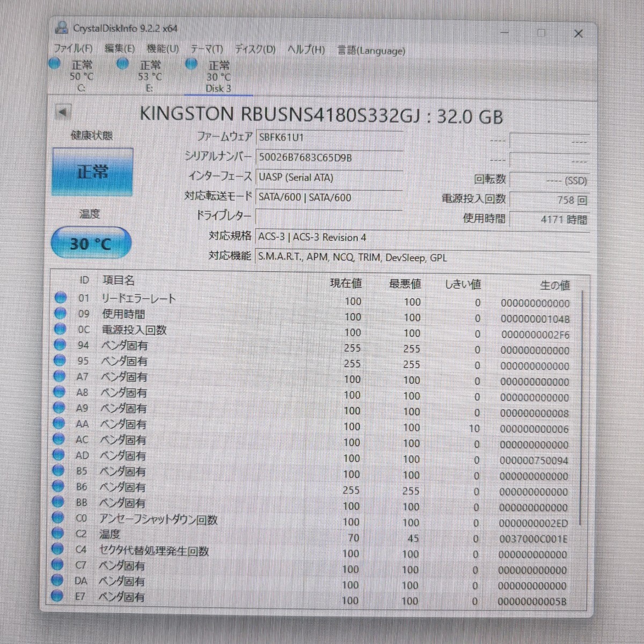Image resolution: width=644 pixels, height=644 pixels.
Task: Click the blue status orb for E: drive
Action: click(x=123, y=64)
